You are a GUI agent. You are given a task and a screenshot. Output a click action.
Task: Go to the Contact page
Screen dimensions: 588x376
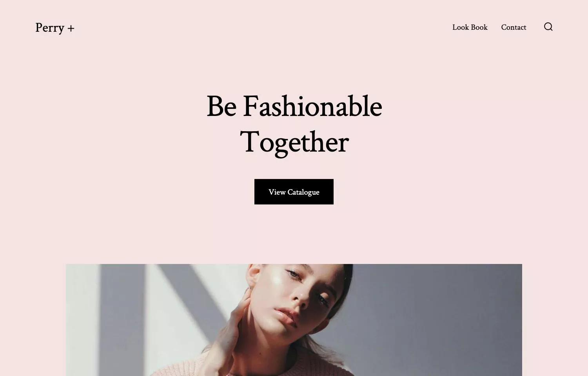coord(514,27)
